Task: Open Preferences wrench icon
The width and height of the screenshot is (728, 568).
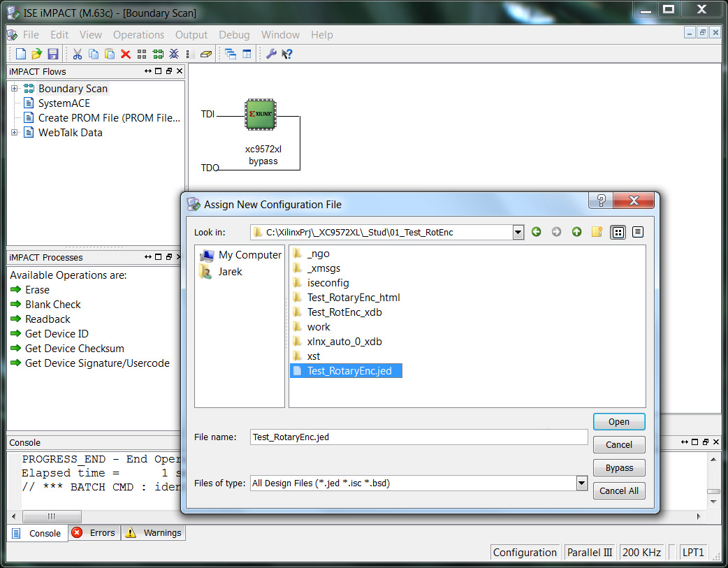Action: pyautogui.click(x=271, y=54)
